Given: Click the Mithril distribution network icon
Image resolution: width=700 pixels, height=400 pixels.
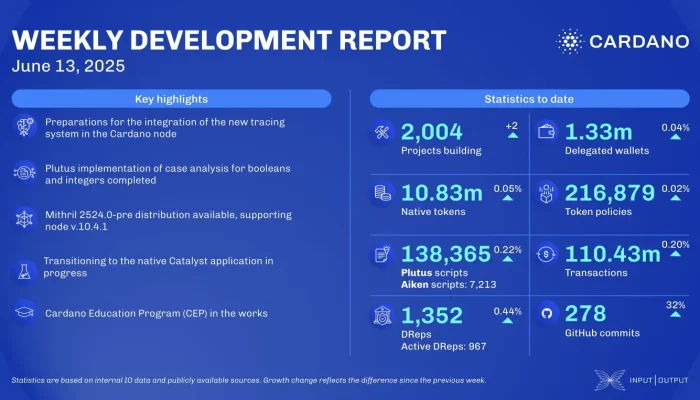Looking at the screenshot, I should (x=25, y=218).
